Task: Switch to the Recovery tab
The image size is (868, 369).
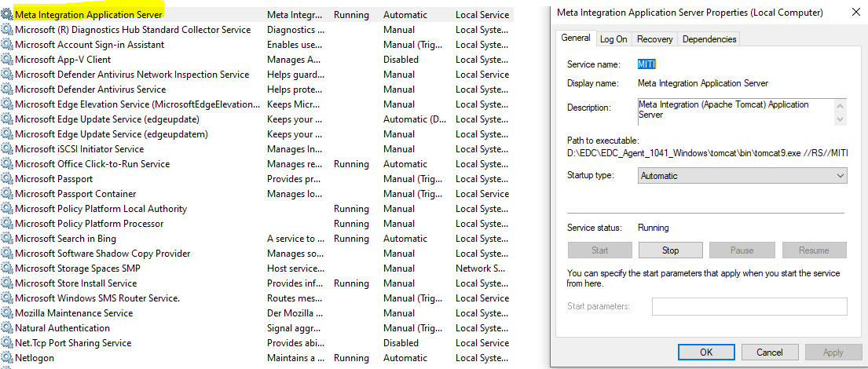Action: (655, 39)
